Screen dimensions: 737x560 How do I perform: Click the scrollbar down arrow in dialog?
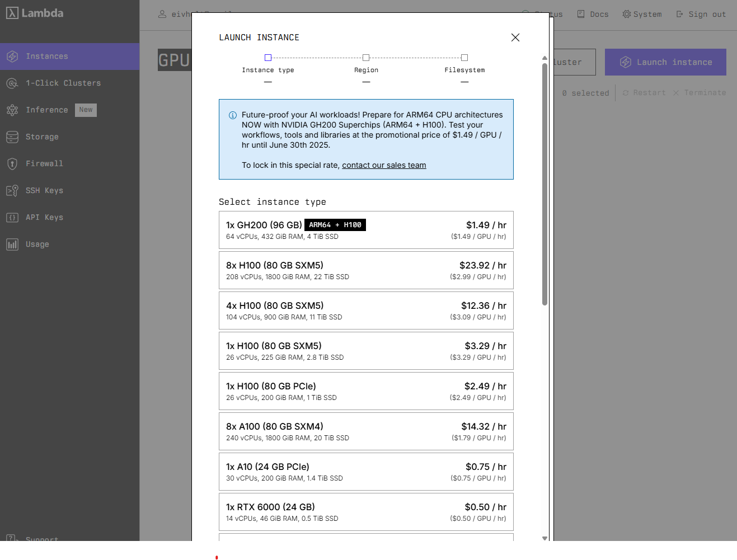click(x=544, y=538)
